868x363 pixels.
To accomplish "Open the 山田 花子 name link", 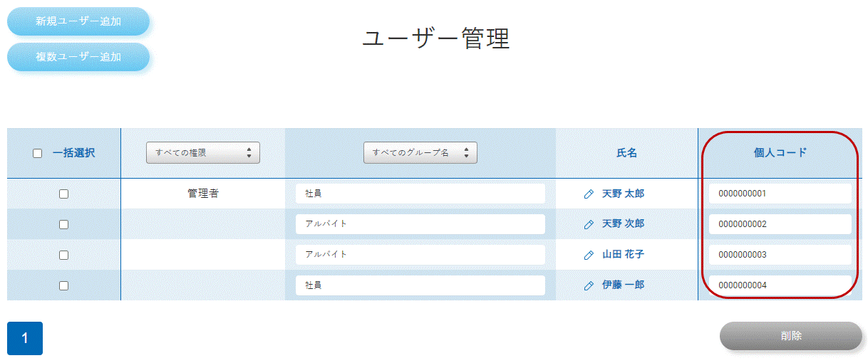I will point(623,255).
